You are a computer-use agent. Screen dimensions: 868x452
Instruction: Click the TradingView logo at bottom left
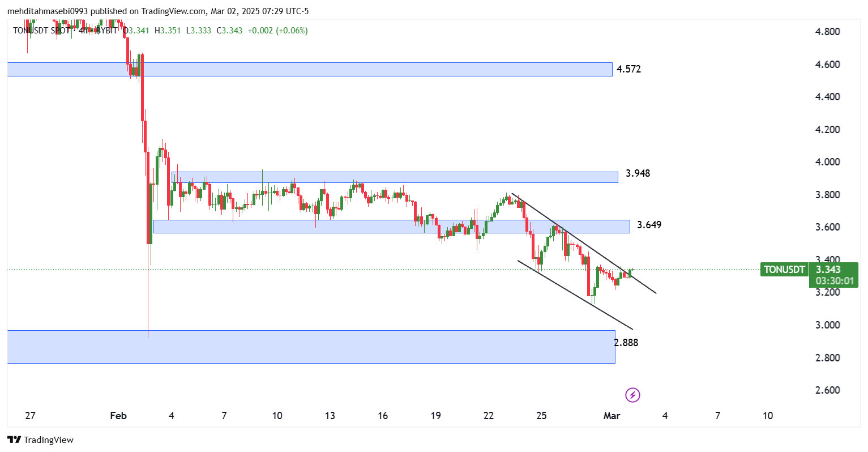40,440
